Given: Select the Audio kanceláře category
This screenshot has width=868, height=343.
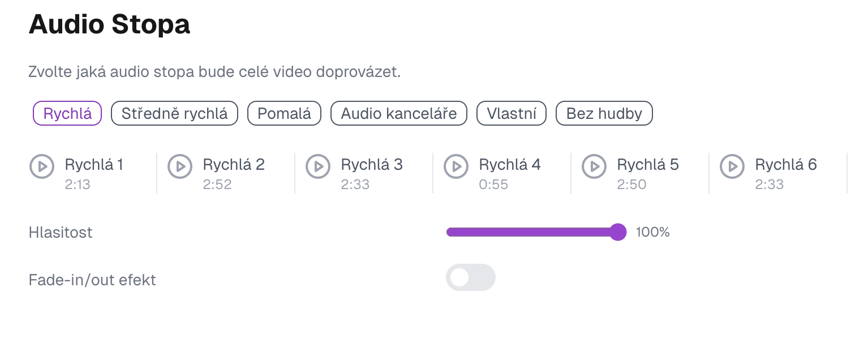Looking at the screenshot, I should click(x=398, y=113).
